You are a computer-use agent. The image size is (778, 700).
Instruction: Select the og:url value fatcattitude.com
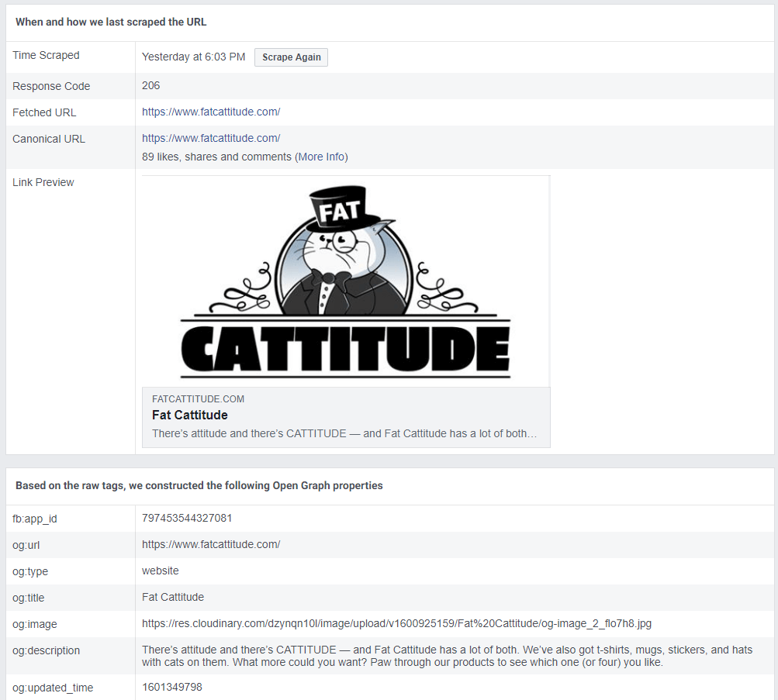(211, 544)
